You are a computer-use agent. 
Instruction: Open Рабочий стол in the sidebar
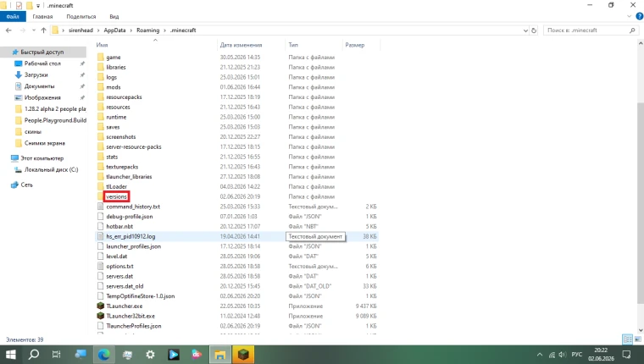point(42,63)
